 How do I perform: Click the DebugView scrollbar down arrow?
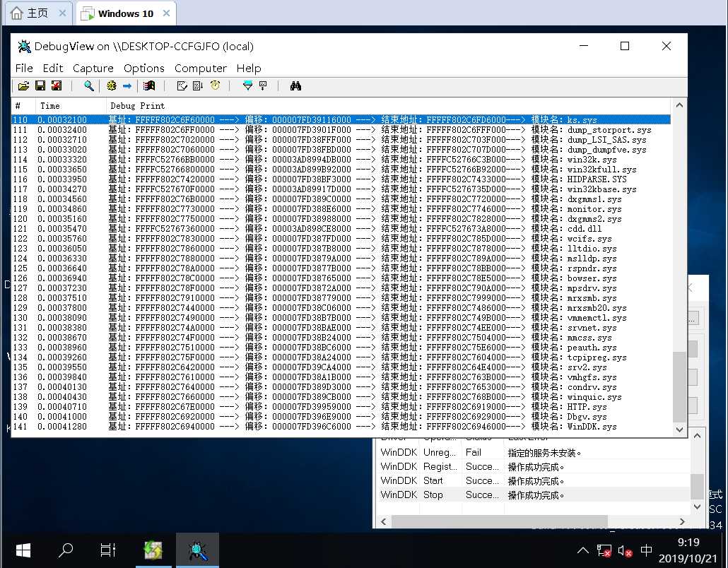tap(679, 430)
